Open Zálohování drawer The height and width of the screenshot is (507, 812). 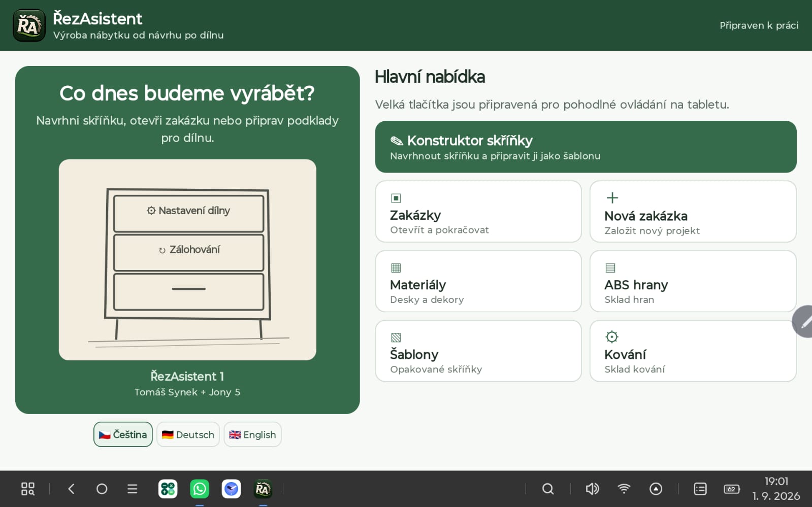(x=188, y=252)
